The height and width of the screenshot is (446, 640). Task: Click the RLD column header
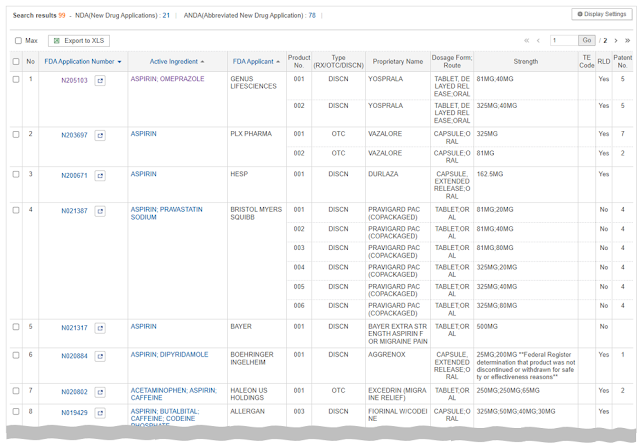[x=604, y=62]
